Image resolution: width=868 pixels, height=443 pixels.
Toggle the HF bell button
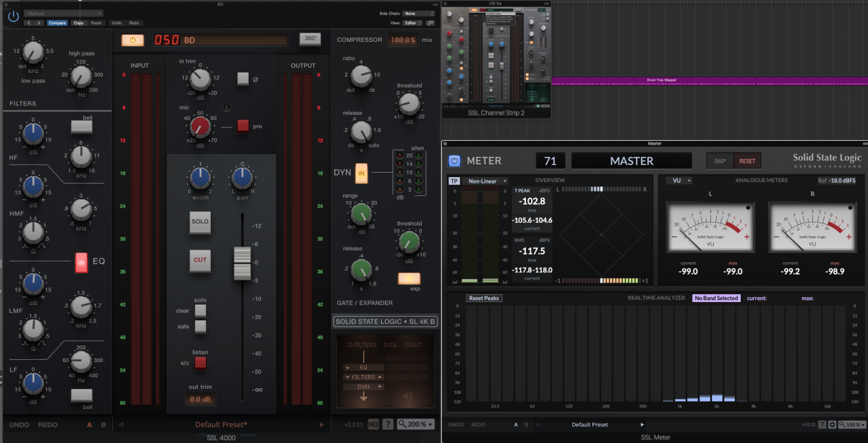click(x=82, y=126)
